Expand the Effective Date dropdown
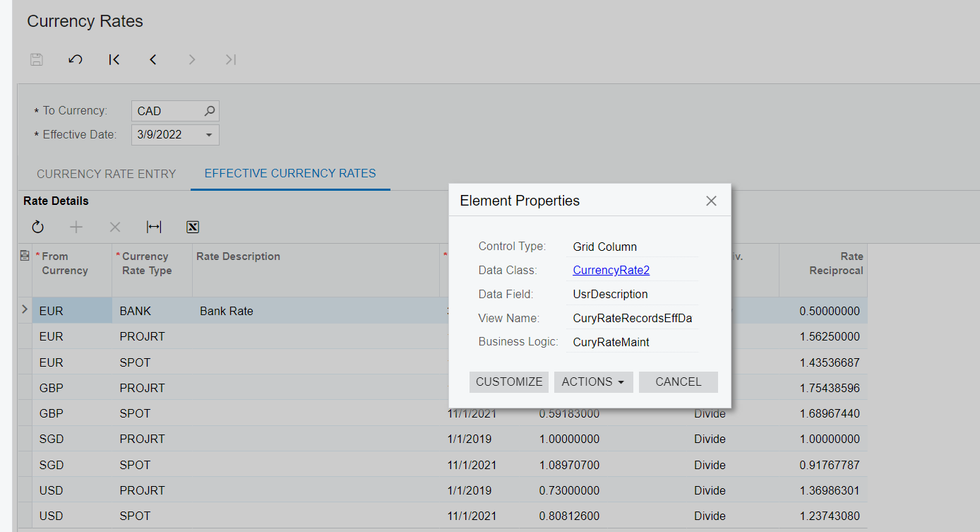 (x=209, y=135)
